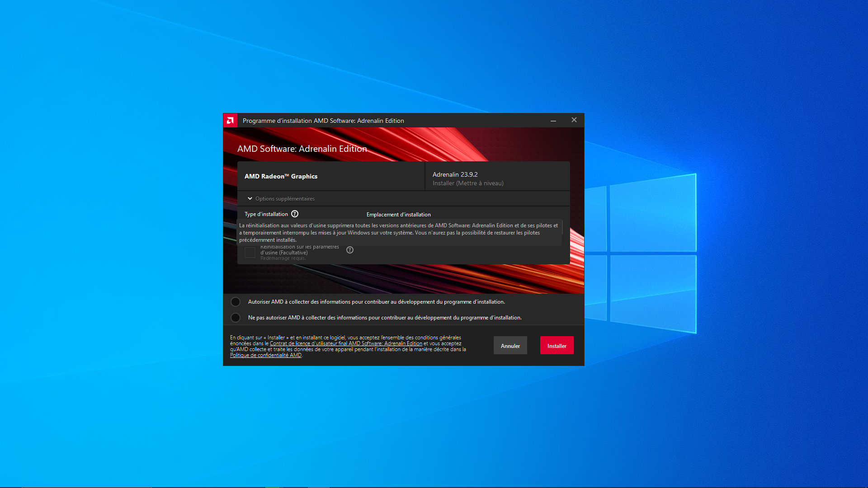Open help for Type d'installation
Image resolution: width=868 pixels, height=488 pixels.
pyautogui.click(x=295, y=214)
